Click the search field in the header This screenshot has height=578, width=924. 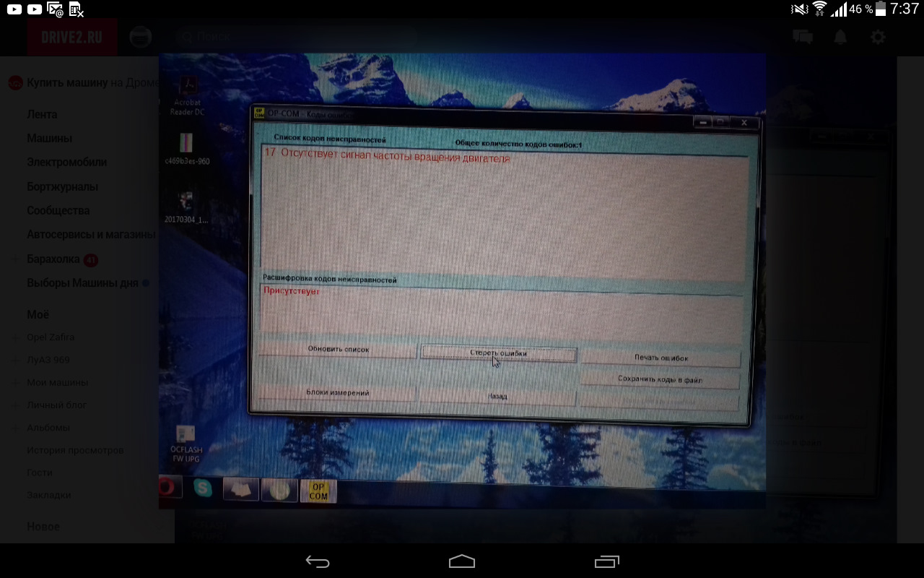pyautogui.click(x=296, y=38)
